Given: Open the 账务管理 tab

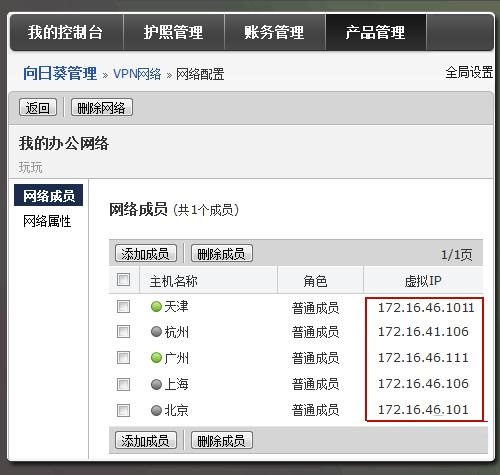Looking at the screenshot, I should point(275,32).
